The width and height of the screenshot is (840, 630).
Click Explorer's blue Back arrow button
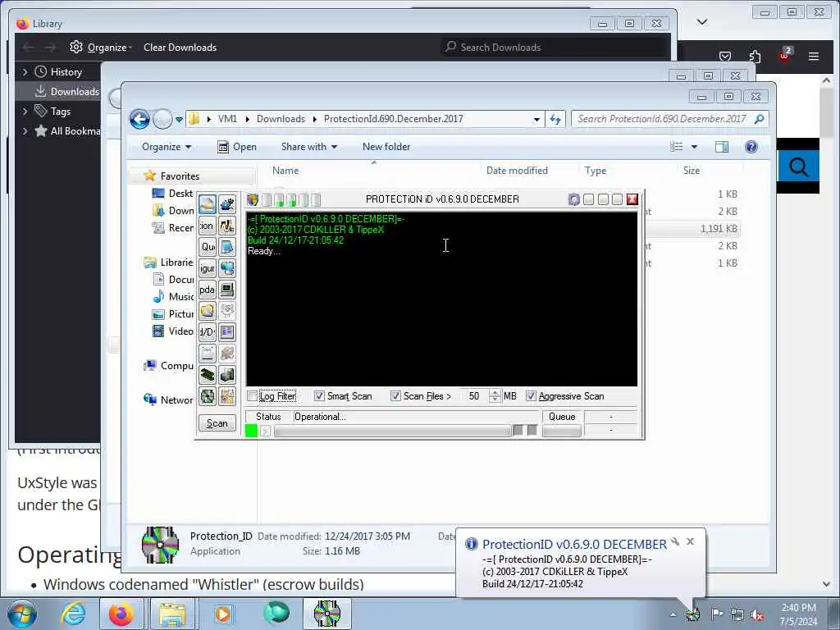tap(139, 119)
